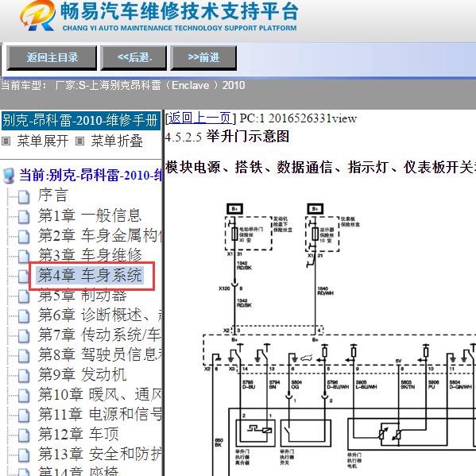Open 第13章 安全和防护 chapter
Viewport: 476px width, 476px height.
[x=100, y=454]
